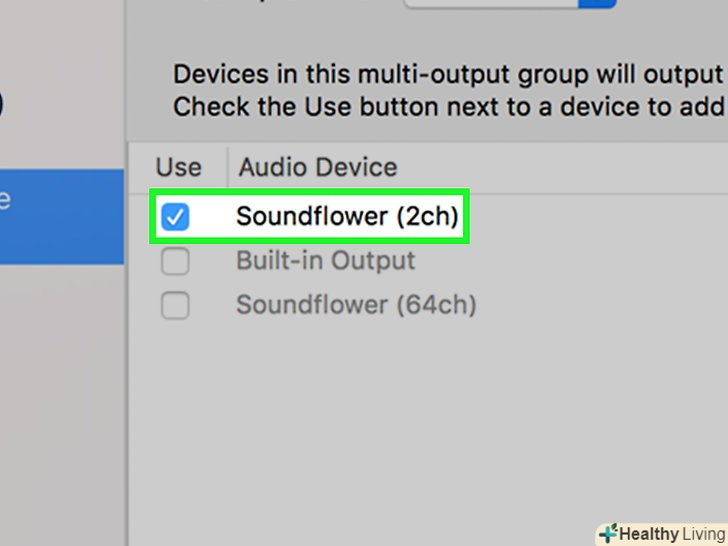Click empty sidebar area below selected device
This screenshot has height=546, width=728.
tap(60, 400)
